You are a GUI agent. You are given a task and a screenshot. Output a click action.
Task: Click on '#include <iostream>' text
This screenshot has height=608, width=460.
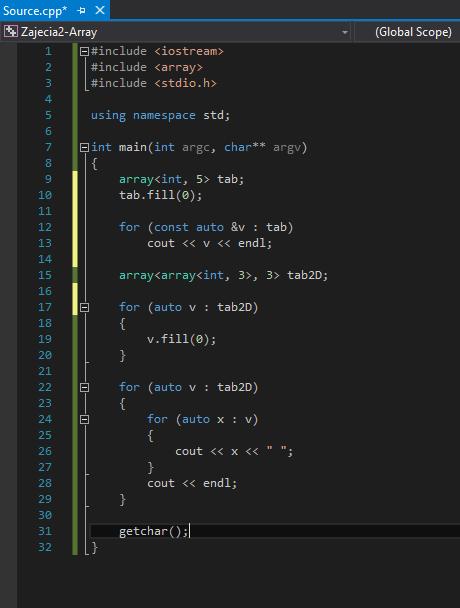point(157,51)
